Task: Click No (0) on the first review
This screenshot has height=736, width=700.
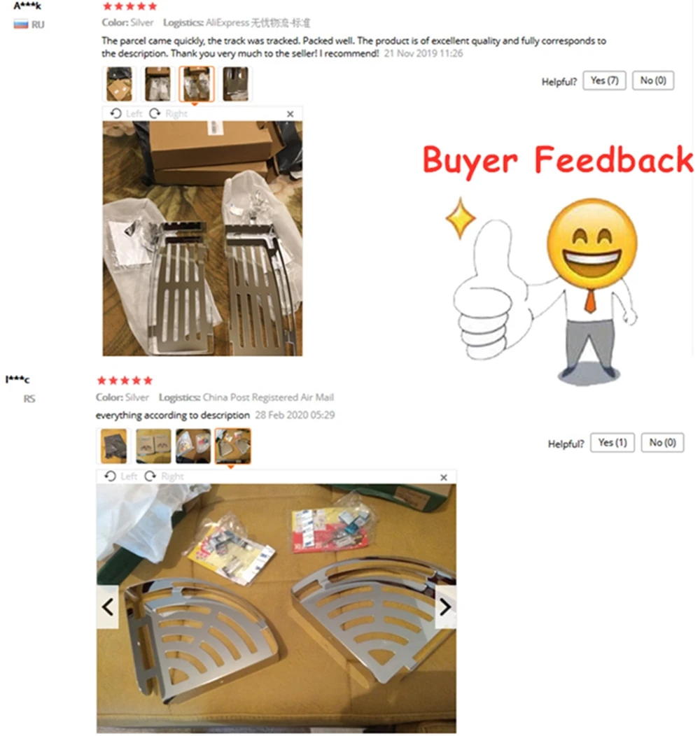Action: point(653,80)
